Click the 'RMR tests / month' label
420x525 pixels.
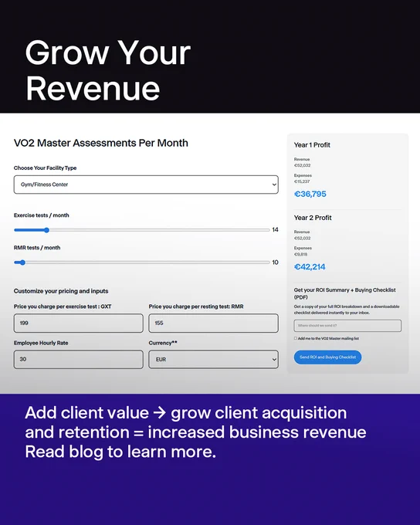click(37, 248)
